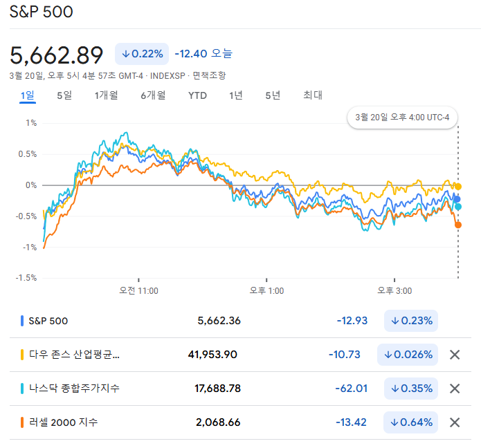Click the teal Nasdaq endpoint dot on chart
Image resolution: width=481 pixels, height=448 pixels.
[x=458, y=207]
